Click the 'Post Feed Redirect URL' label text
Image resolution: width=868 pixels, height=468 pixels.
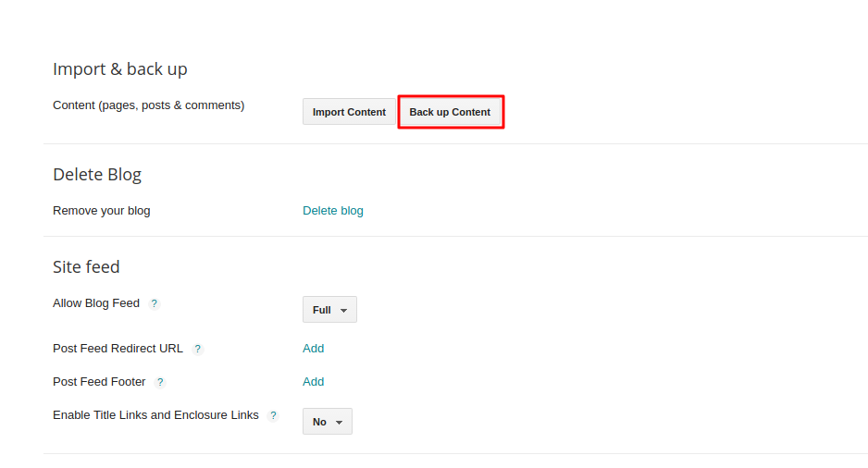[118, 349]
